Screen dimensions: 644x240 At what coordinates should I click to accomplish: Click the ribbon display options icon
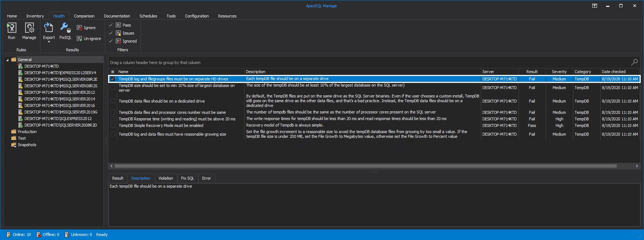[x=594, y=5]
